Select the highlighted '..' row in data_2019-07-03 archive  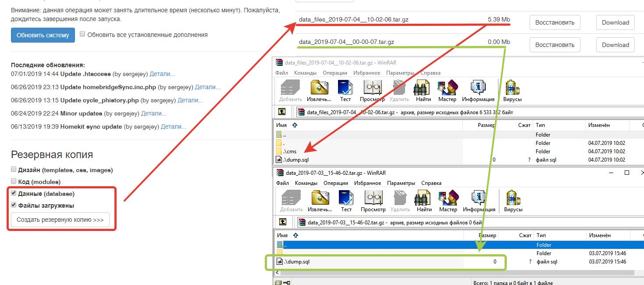[x=459, y=245]
